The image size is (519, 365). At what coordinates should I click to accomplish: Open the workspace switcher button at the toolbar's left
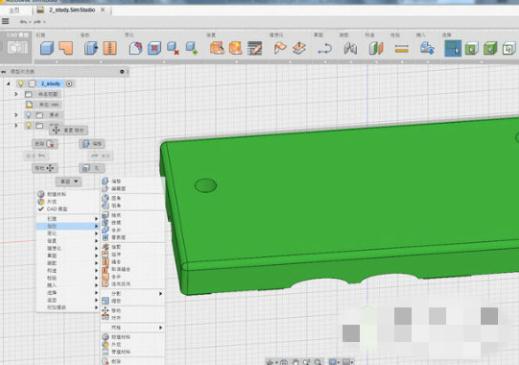coord(16,47)
